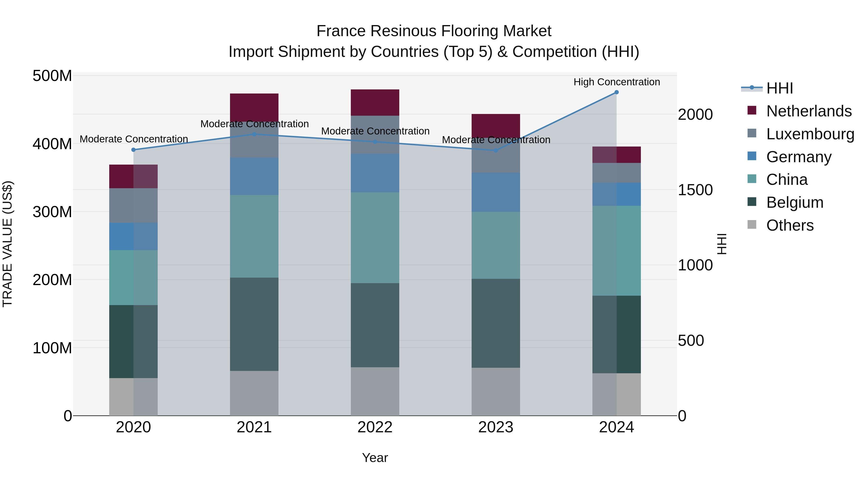Image resolution: width=868 pixels, height=488 pixels.
Task: Click the Germany segment of 2020 bar
Action: point(133,236)
